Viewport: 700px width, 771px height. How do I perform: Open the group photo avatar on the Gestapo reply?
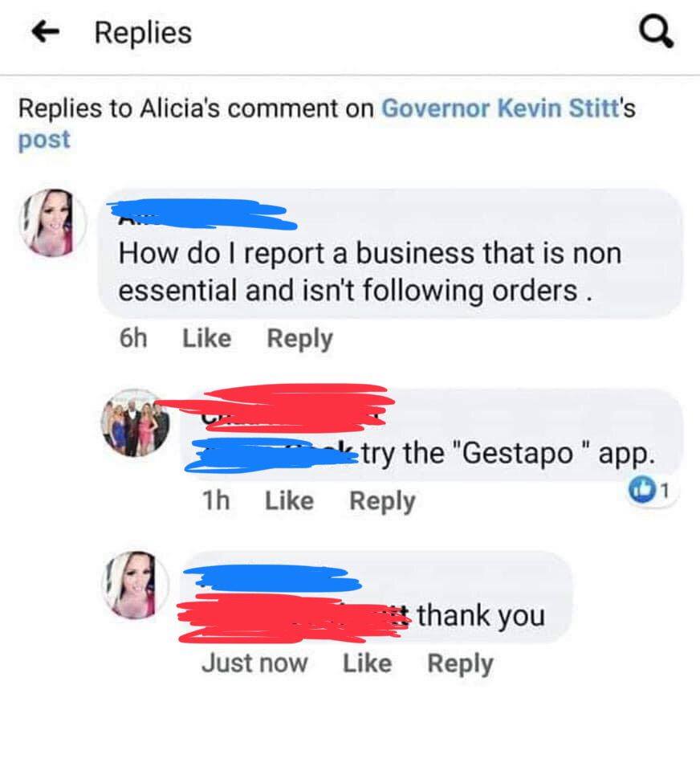[135, 423]
